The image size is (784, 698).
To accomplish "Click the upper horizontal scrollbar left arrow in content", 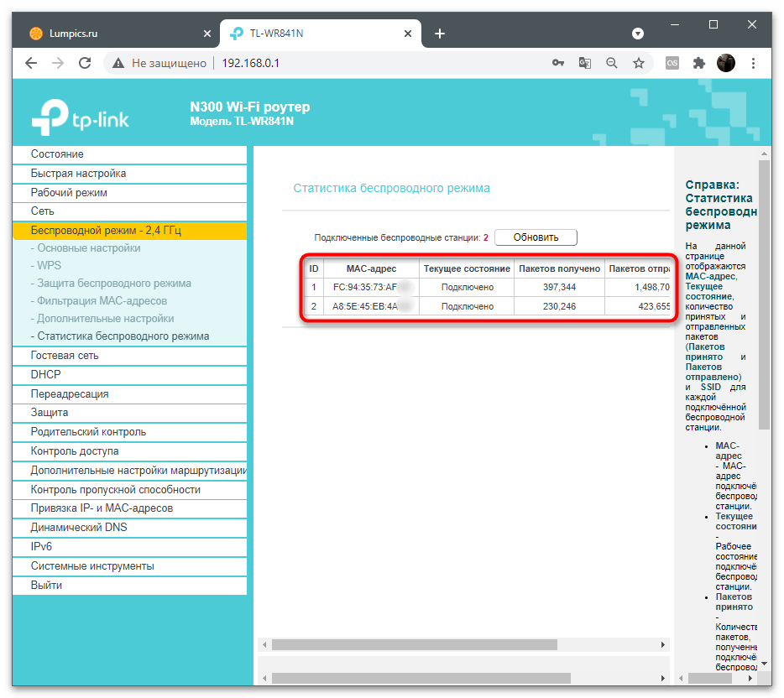I will coord(264,644).
